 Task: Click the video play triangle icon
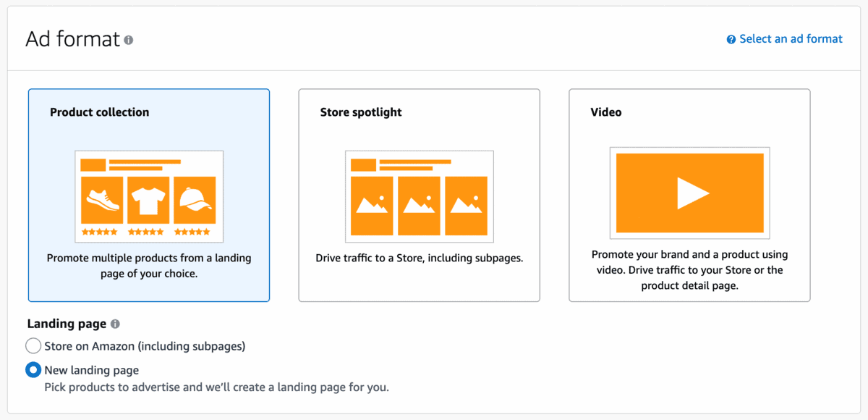pos(692,193)
